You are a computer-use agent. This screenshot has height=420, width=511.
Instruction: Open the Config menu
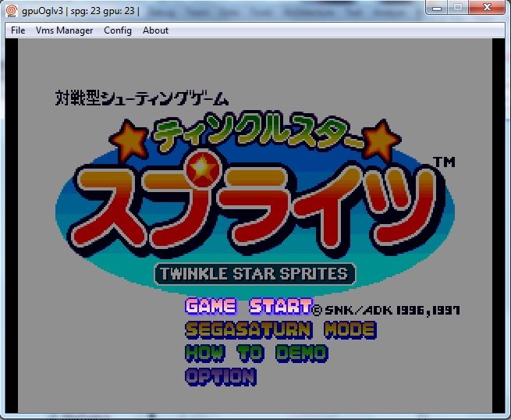(x=118, y=30)
